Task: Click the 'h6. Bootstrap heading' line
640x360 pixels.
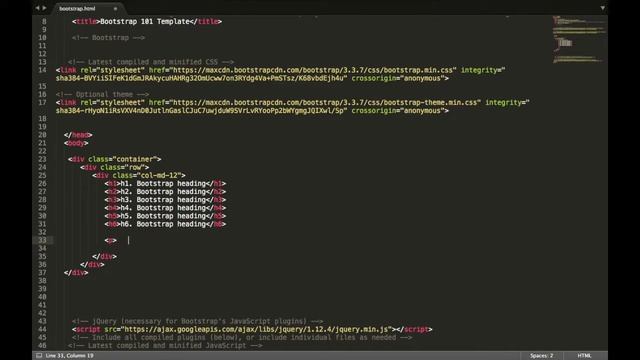Action: tap(165, 224)
